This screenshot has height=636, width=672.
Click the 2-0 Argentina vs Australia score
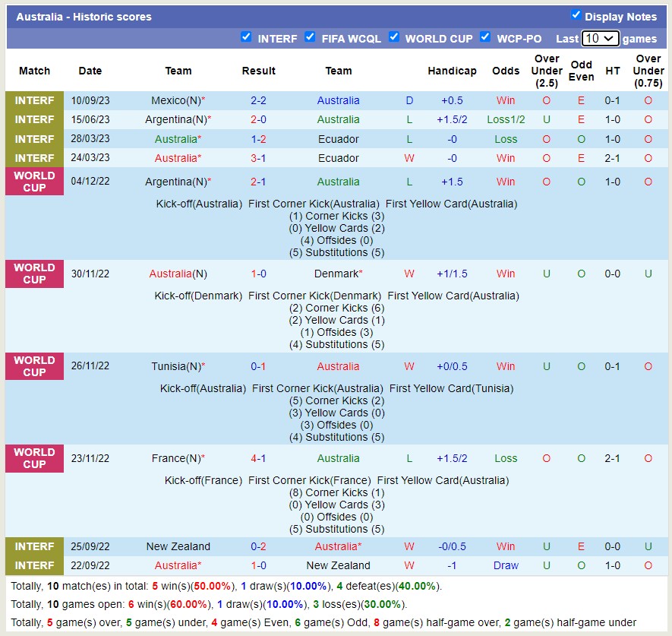tap(258, 119)
